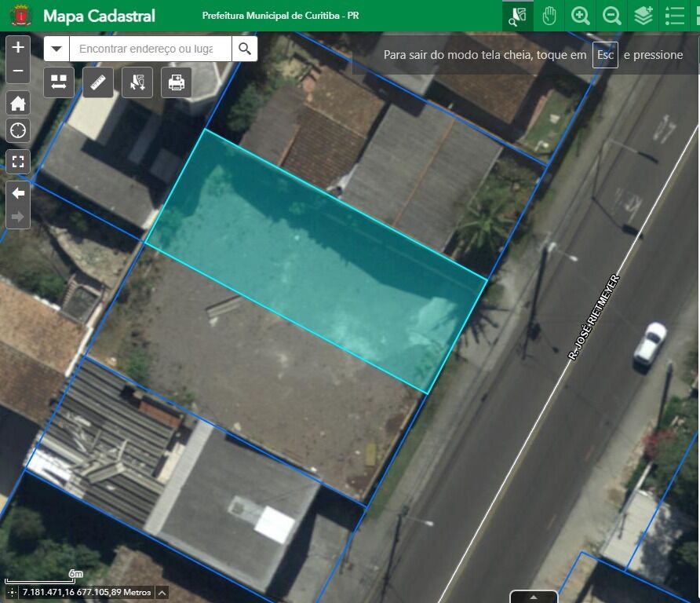700x603 pixels.
Task: Find my location on the map
Action: [18, 130]
